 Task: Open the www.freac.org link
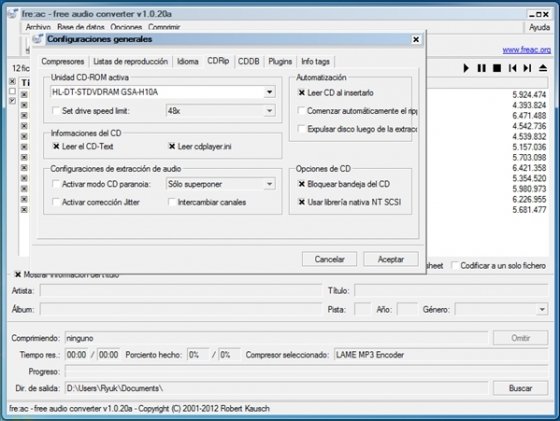click(x=526, y=50)
